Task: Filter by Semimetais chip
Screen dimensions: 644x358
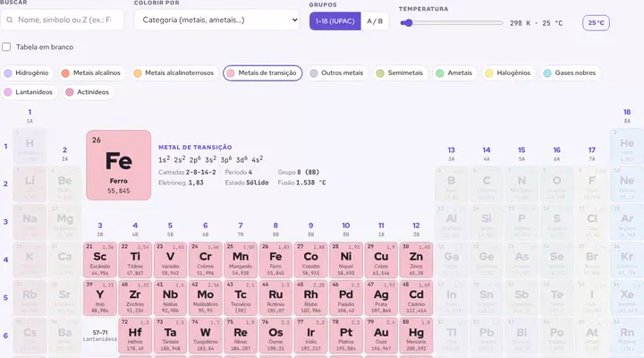Action: [401, 73]
